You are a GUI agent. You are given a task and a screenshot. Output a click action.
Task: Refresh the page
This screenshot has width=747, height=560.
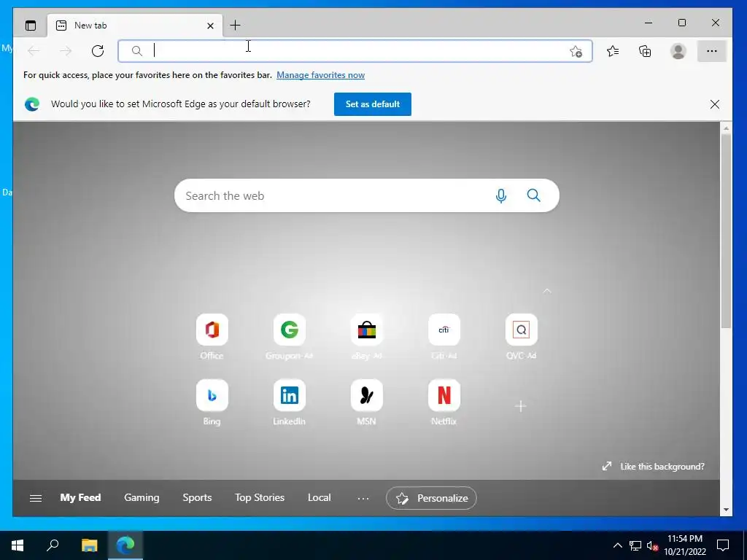[x=98, y=51]
